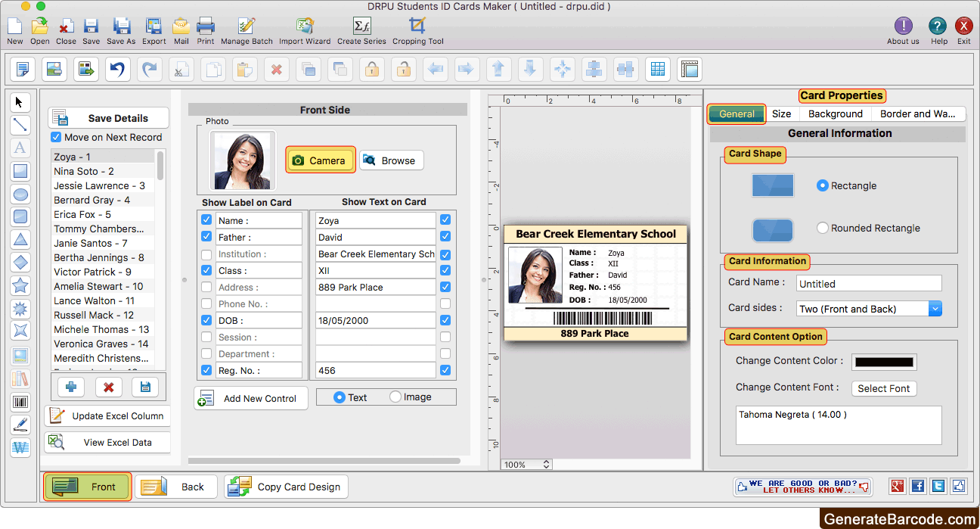The width and height of the screenshot is (980, 529).
Task: Select the triangle shape tool
Action: [x=20, y=240]
